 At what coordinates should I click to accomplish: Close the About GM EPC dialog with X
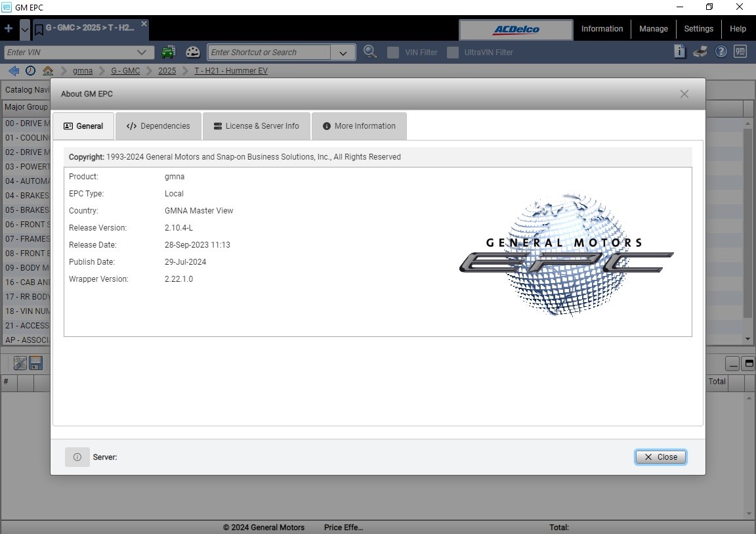[x=684, y=94]
